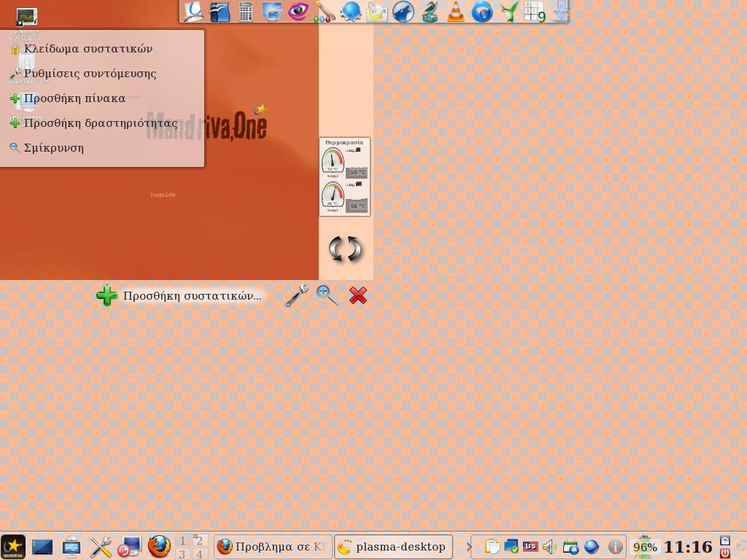Click the show desktop taskbar icon

coord(42,547)
